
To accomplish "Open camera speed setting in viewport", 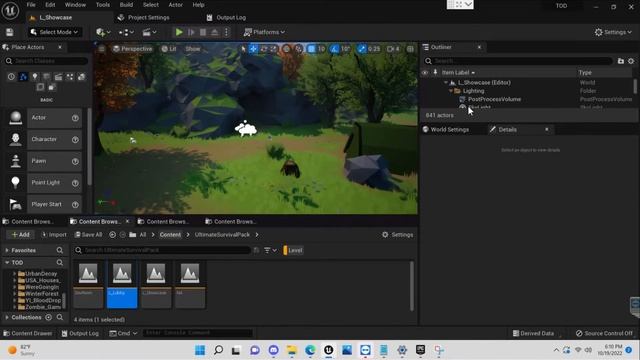I will click(393, 49).
